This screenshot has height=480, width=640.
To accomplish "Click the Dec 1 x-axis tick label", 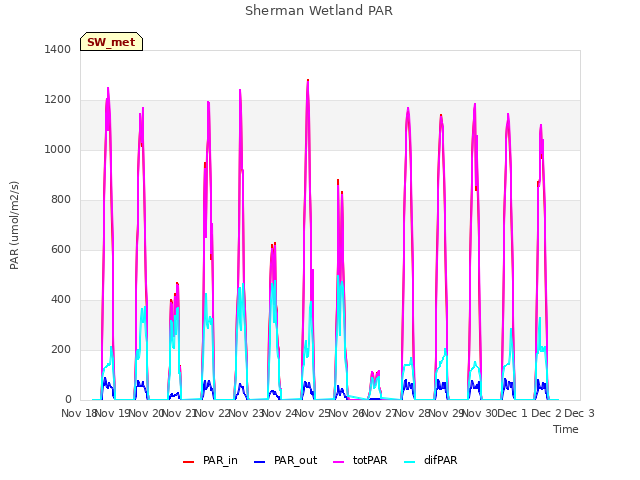I will click(x=512, y=413).
